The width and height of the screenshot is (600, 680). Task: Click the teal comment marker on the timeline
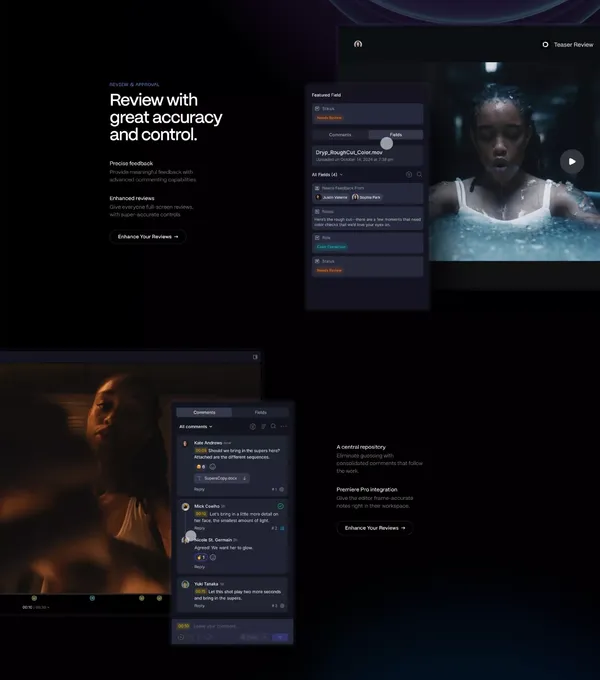coord(92,598)
